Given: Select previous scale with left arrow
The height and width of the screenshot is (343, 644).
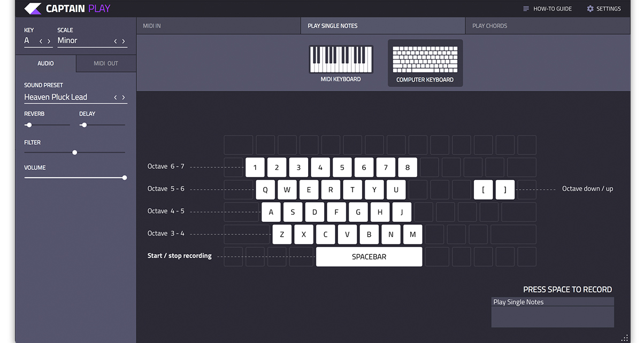Looking at the screenshot, I should click(115, 41).
